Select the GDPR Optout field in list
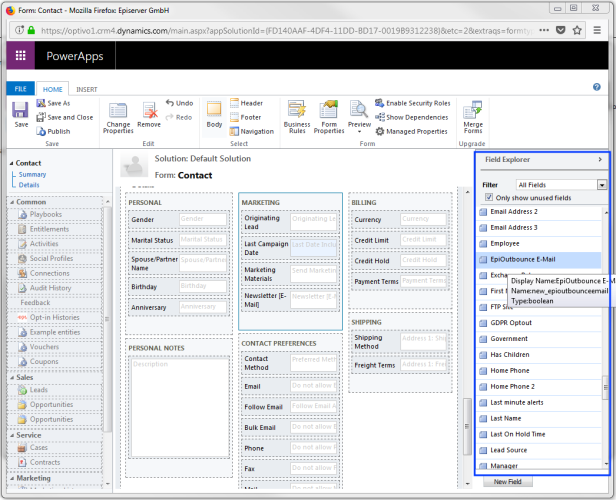 (511, 323)
